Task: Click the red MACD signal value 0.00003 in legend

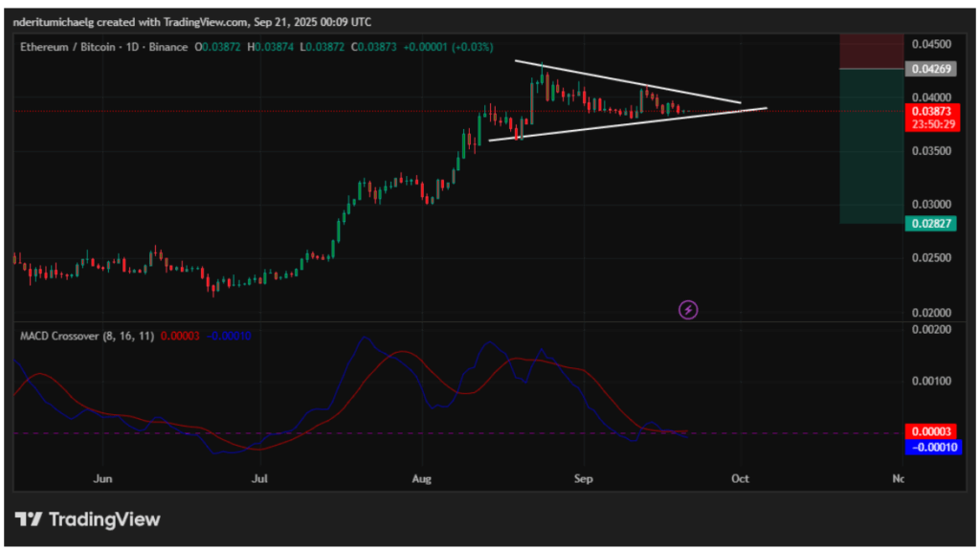Action: click(x=180, y=336)
